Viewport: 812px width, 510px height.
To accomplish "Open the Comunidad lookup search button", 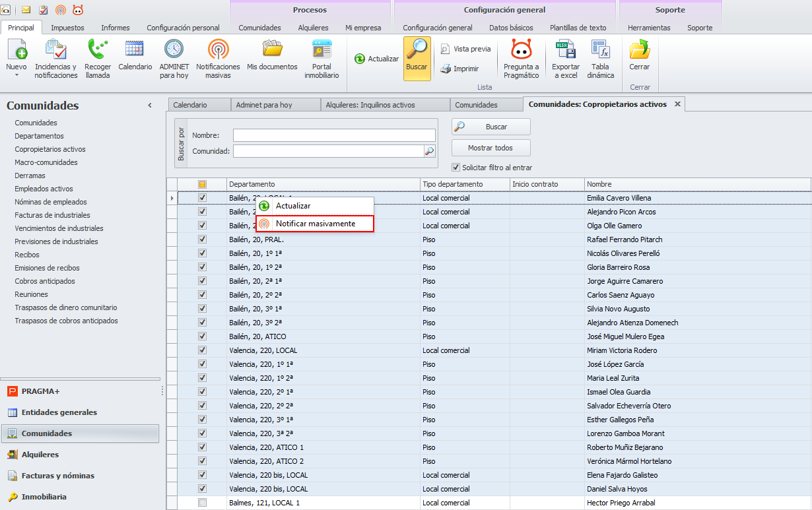I will [x=429, y=151].
